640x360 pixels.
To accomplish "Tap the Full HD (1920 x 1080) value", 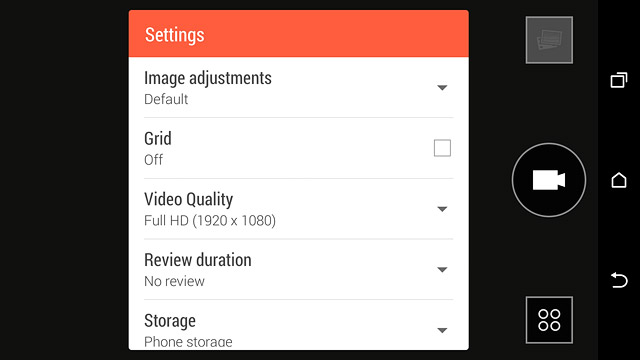I will pyautogui.click(x=210, y=221).
